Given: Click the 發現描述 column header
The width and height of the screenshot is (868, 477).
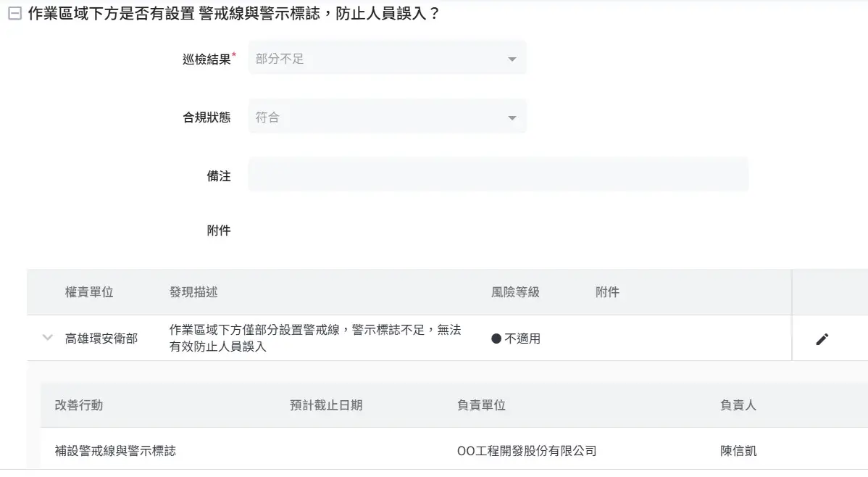Looking at the screenshot, I should pos(193,292).
